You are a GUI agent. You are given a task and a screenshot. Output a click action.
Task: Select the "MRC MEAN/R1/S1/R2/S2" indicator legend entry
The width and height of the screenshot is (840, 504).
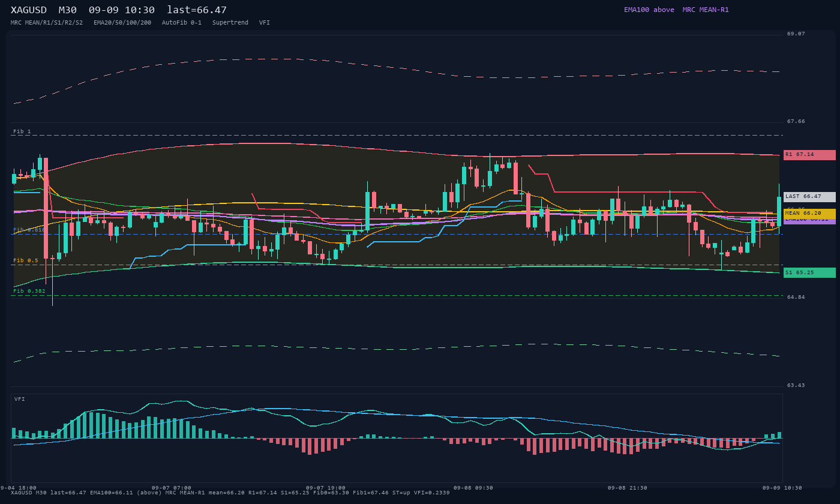[47, 23]
